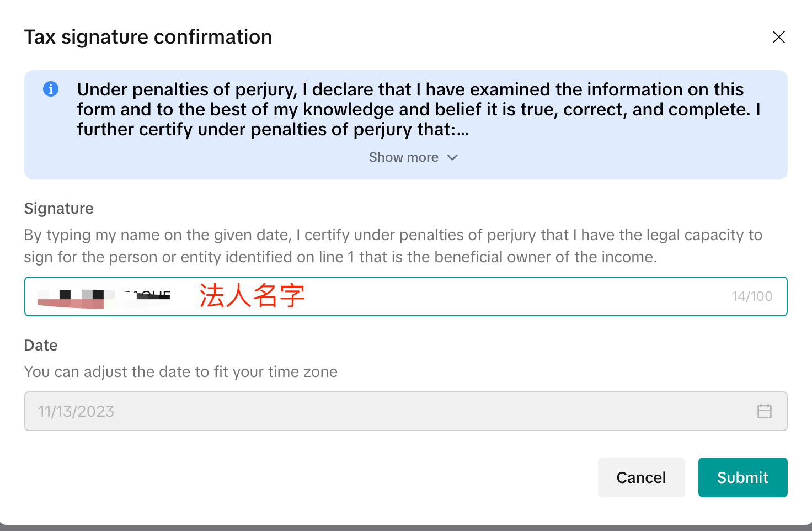
Task: Open the calendar date picker icon
Action: (x=764, y=411)
